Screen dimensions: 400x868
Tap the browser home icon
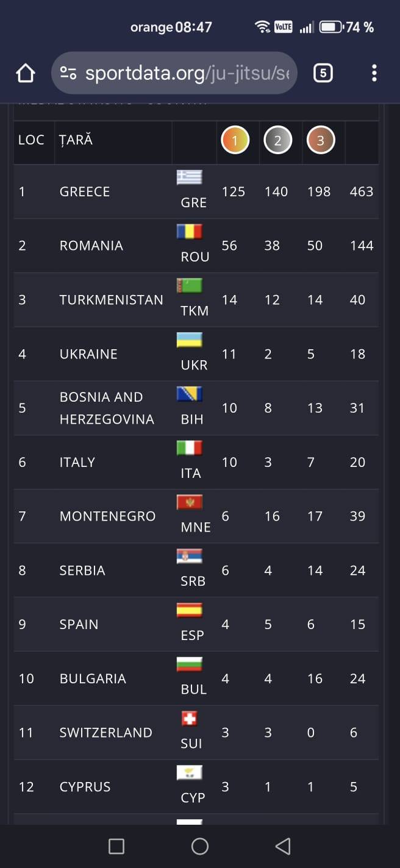[25, 74]
